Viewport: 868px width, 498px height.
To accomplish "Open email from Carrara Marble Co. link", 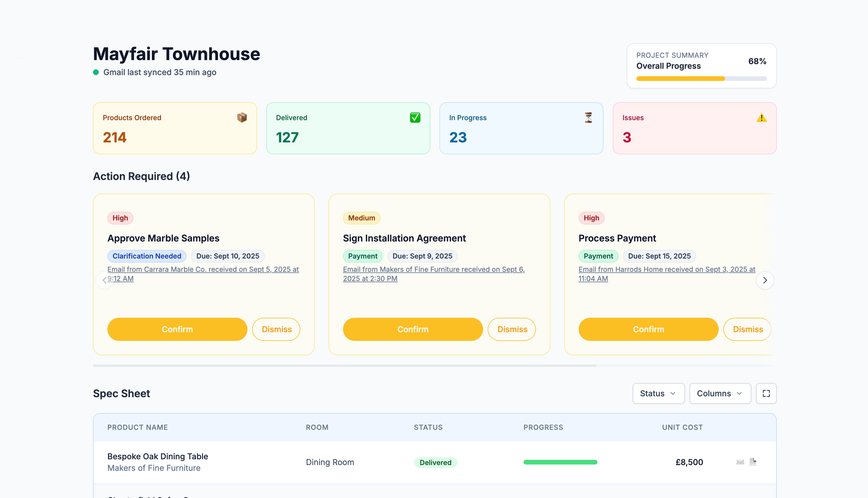I will tap(203, 274).
